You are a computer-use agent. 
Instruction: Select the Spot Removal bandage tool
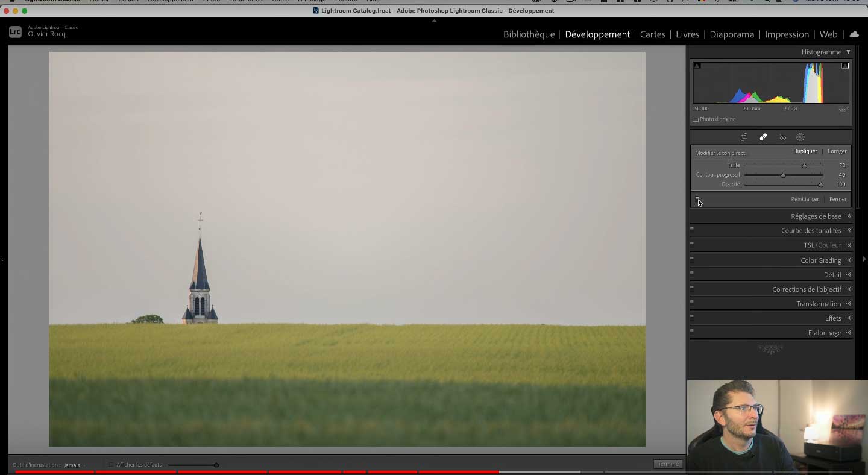763,137
